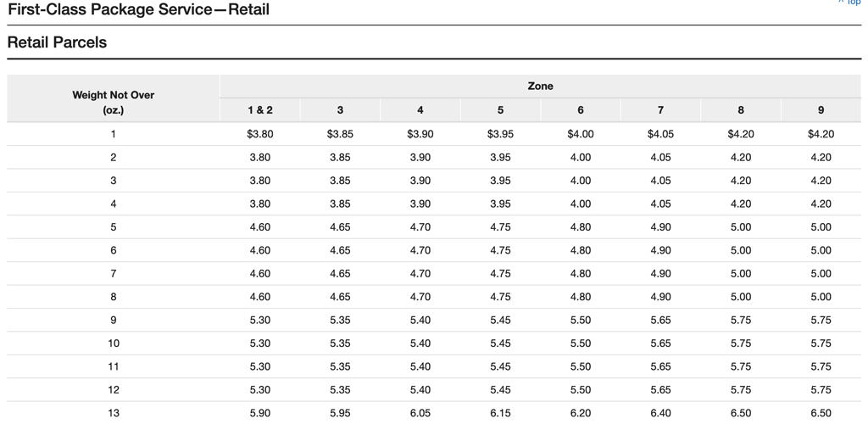The image size is (868, 441).
Task: Select Zone 9 price 6.50 in 13 oz row
Action: click(821, 413)
